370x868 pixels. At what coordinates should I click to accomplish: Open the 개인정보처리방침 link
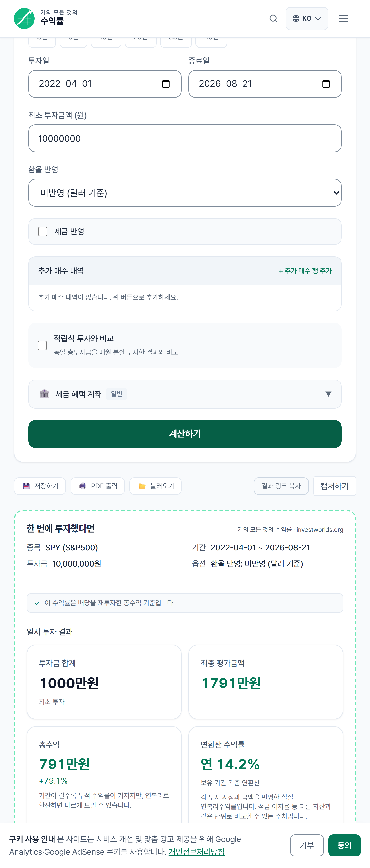click(x=196, y=852)
